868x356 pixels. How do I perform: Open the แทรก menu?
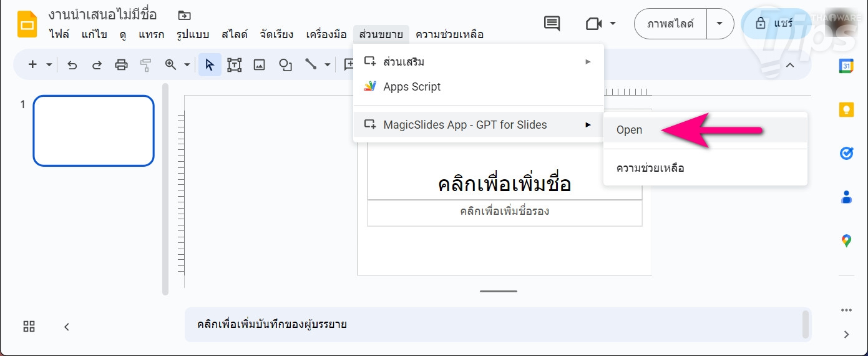click(x=153, y=34)
